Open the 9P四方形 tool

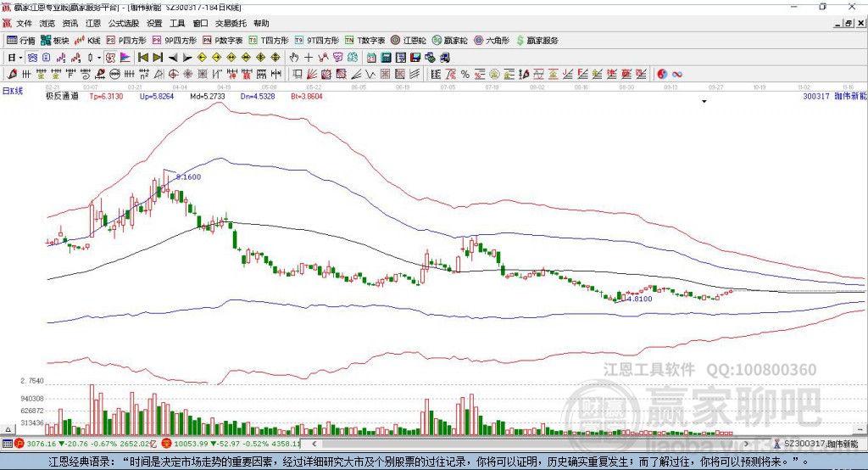tap(175, 41)
